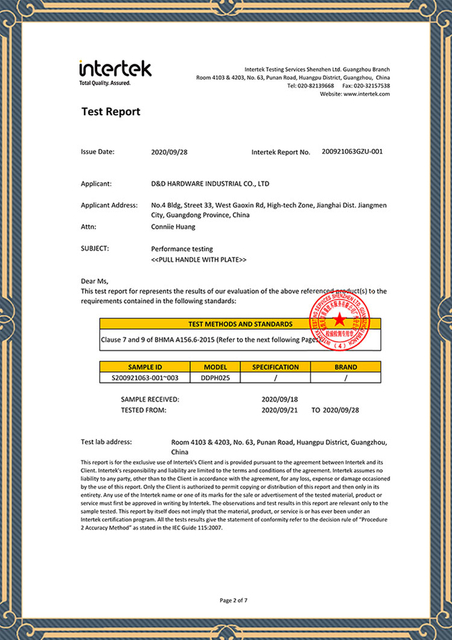Click the "SPECIFICATION" column header
The width and height of the screenshot is (452, 640).
275,367
